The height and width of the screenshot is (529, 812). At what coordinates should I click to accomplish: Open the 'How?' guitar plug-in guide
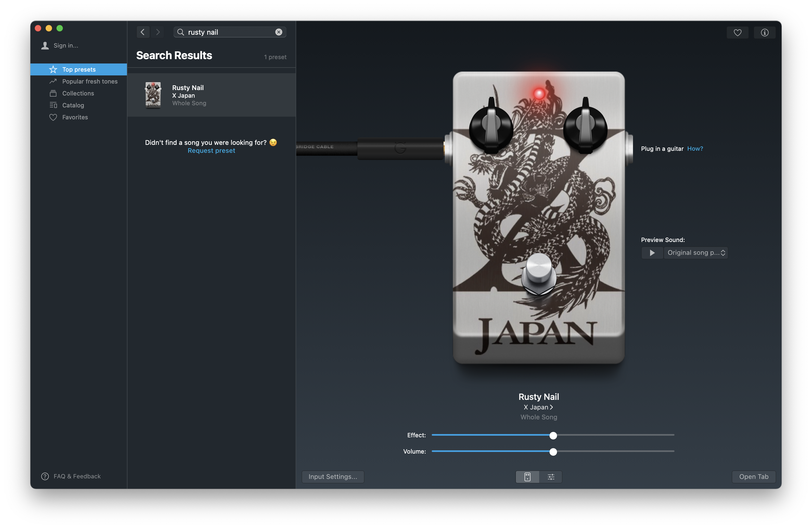[695, 148]
